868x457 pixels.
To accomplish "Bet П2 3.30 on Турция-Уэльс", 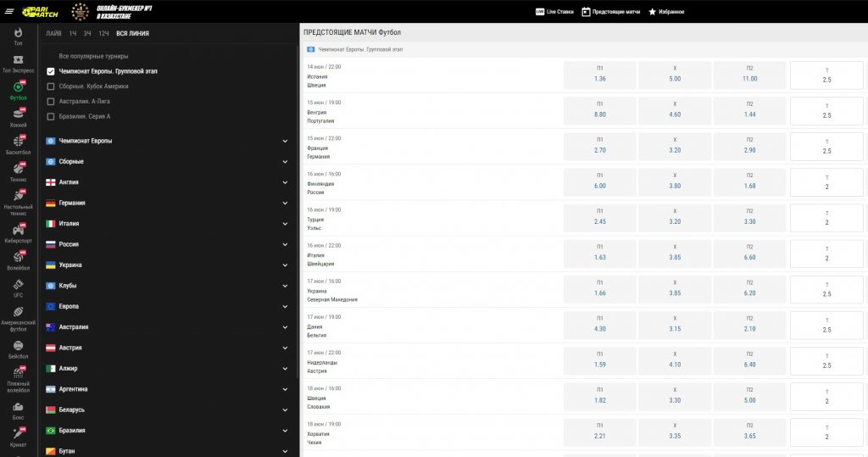I will click(x=749, y=218).
